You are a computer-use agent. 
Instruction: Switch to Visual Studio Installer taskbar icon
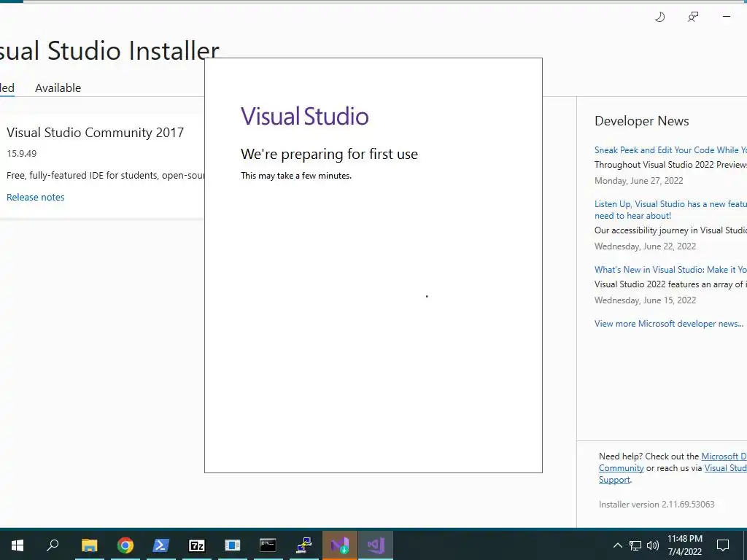point(340,545)
